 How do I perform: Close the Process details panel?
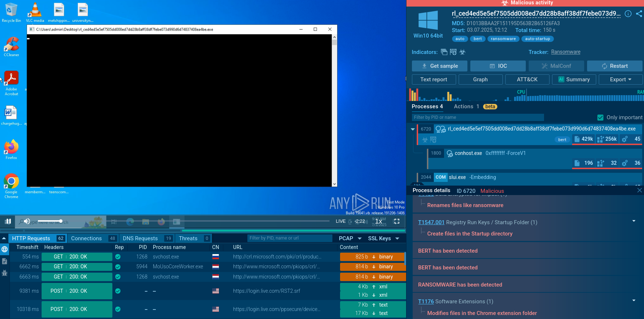tap(639, 190)
